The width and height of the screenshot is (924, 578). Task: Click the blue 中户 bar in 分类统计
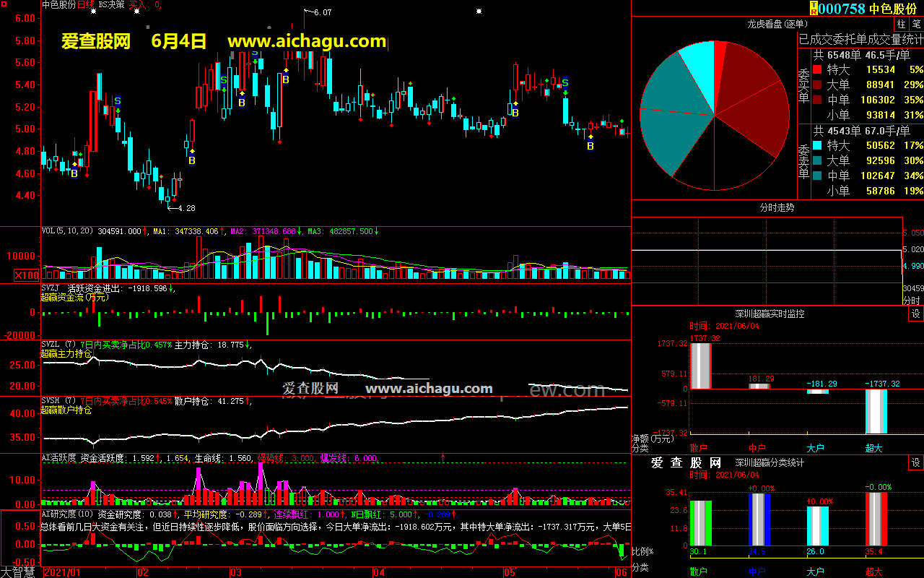[x=759, y=519]
